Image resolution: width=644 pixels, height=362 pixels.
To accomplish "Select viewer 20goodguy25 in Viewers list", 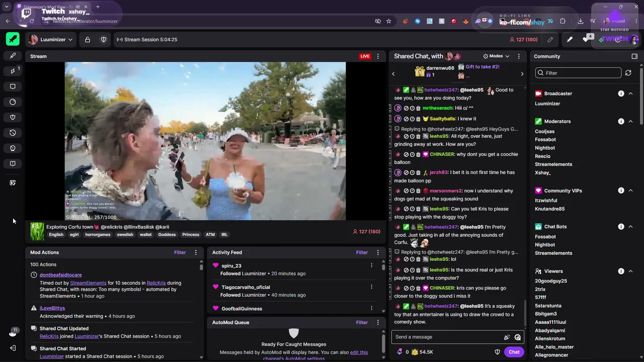I will point(551,281).
